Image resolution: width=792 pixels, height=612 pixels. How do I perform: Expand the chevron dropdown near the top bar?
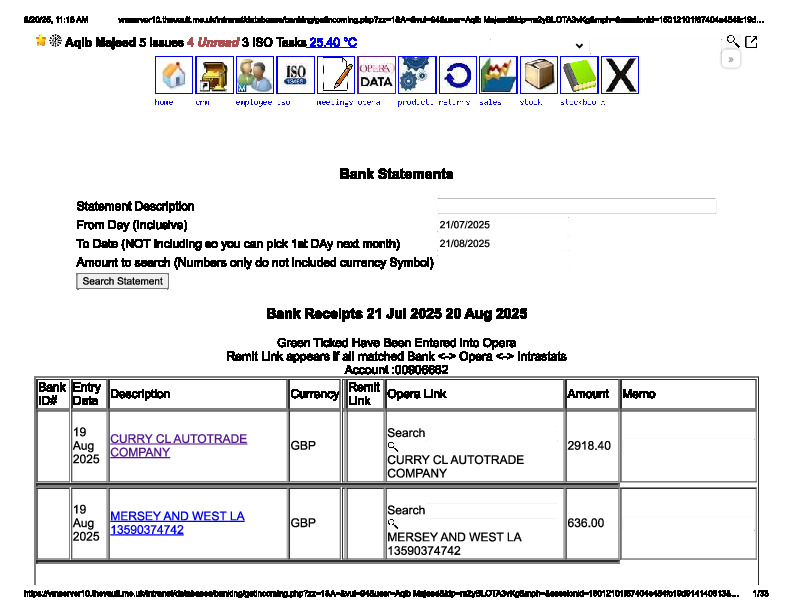pos(579,46)
